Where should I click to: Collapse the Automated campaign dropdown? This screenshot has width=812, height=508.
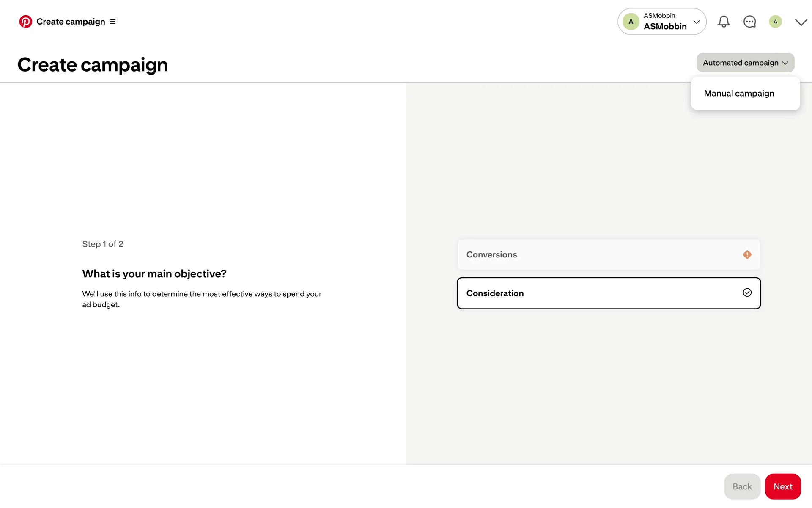pos(745,63)
